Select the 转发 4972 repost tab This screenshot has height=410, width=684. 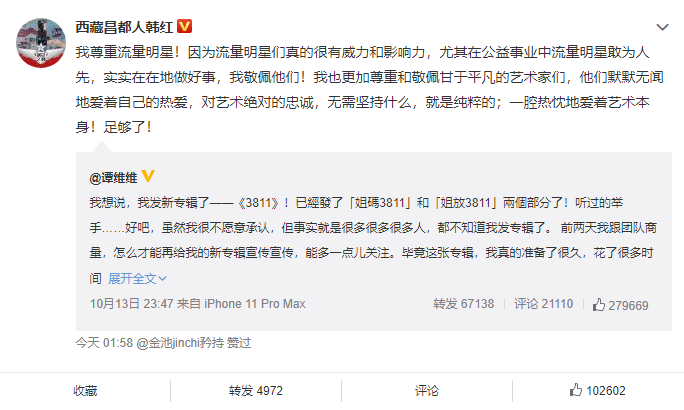click(x=256, y=390)
